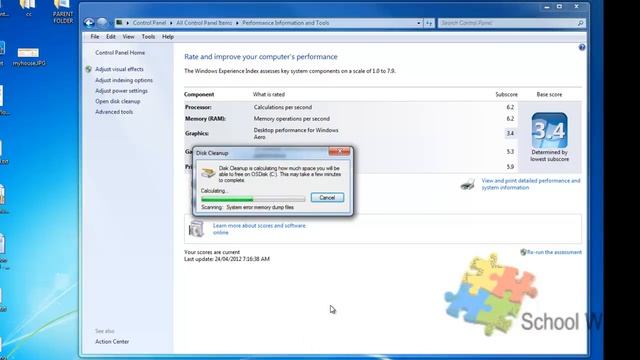Minimize the Control Panel window

click(x=547, y=7)
